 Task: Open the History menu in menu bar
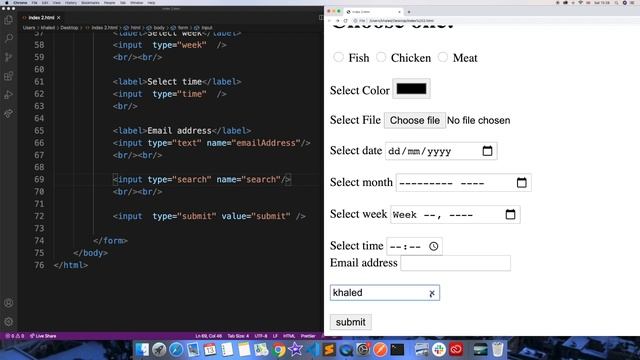[71, 2]
